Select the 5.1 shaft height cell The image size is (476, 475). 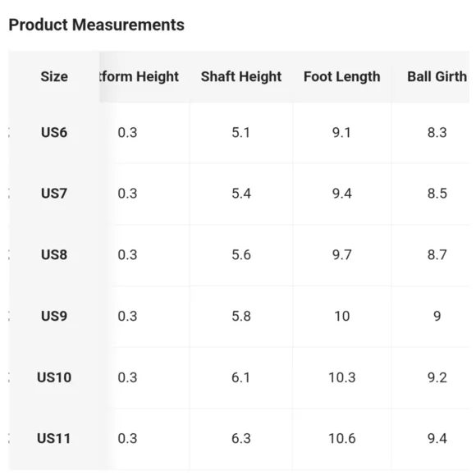pos(240,133)
